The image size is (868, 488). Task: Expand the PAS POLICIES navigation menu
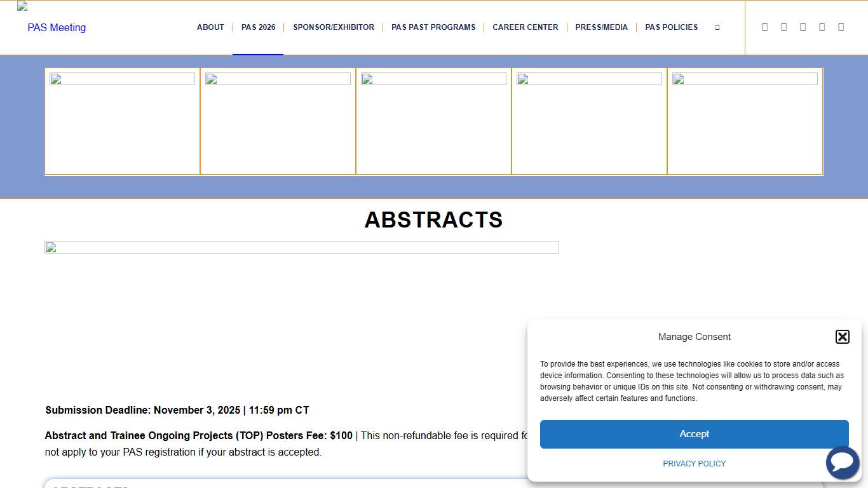point(671,27)
